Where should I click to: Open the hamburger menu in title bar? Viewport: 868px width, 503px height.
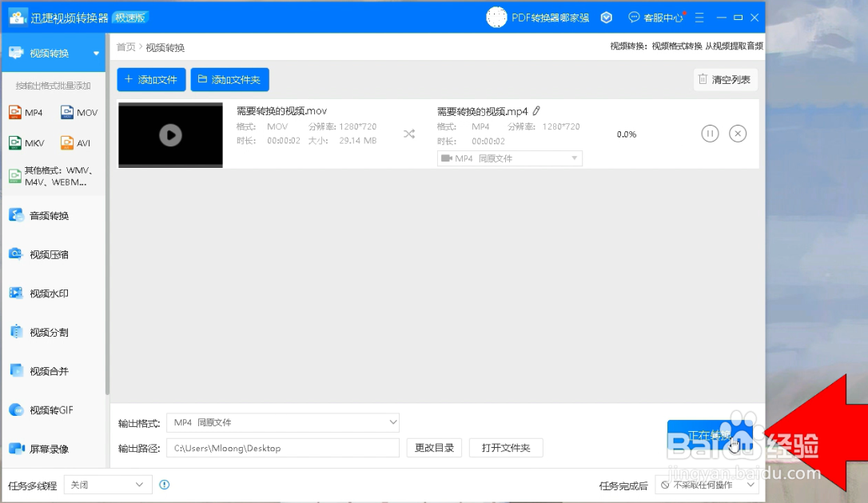tap(699, 17)
